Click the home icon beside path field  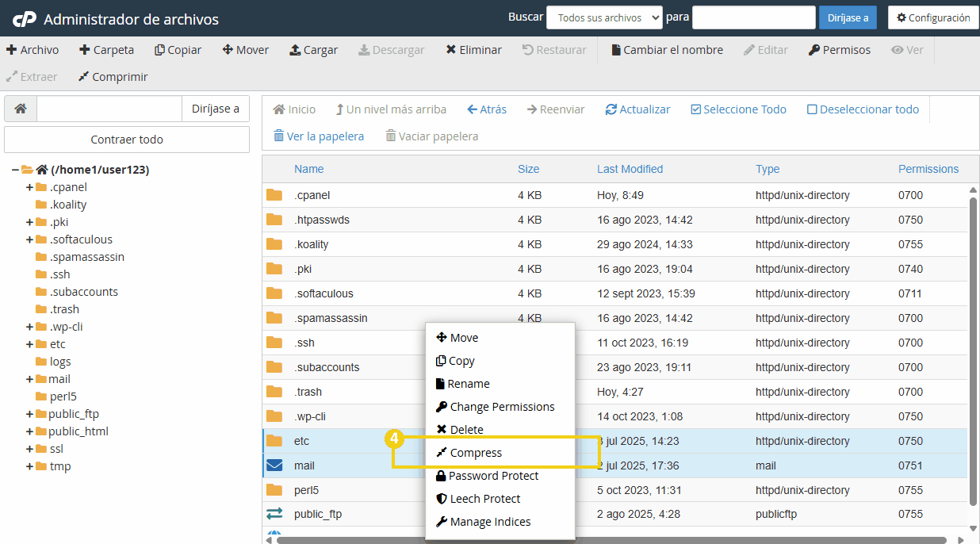click(20, 108)
